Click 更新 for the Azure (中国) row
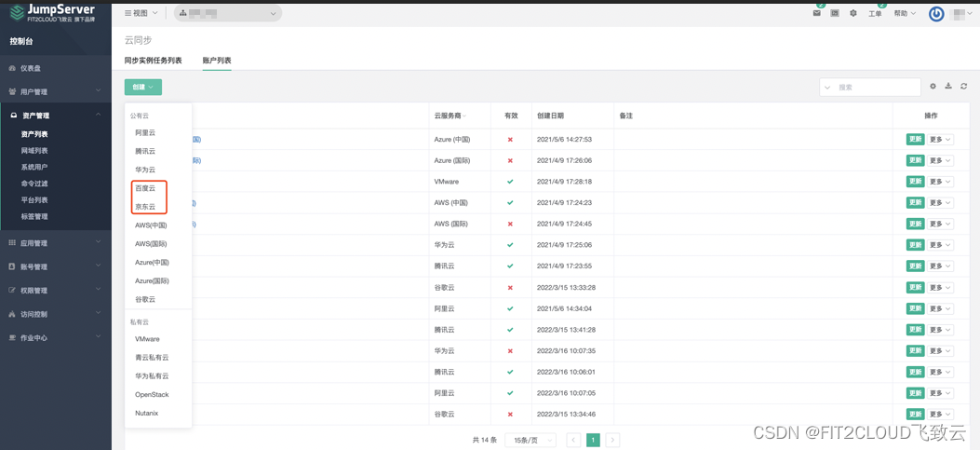Viewport: 980px width, 450px height. (915, 139)
